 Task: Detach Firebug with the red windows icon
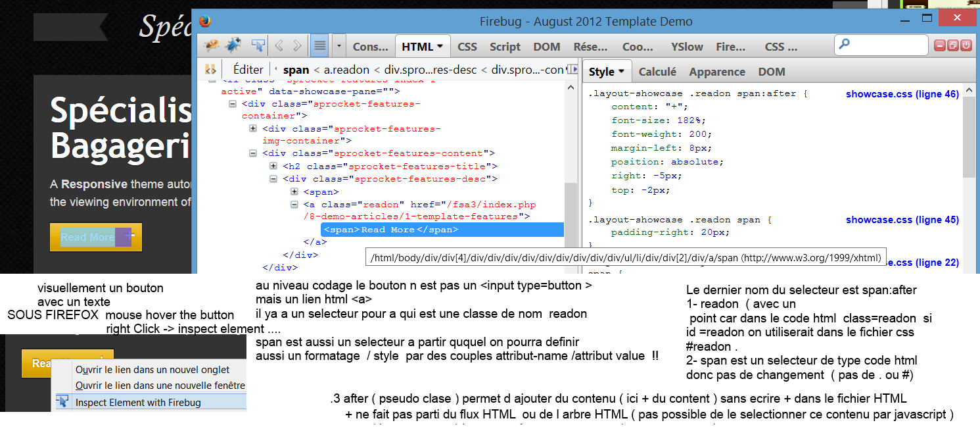[x=952, y=45]
